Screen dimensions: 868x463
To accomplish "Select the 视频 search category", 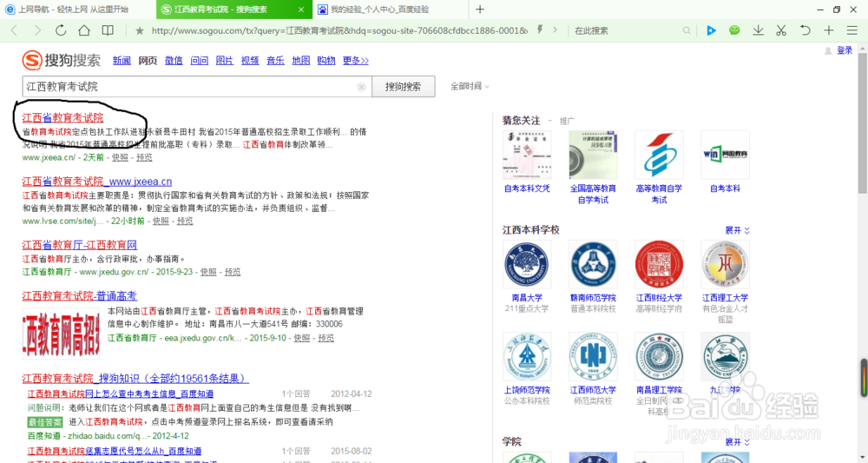I will 250,60.
